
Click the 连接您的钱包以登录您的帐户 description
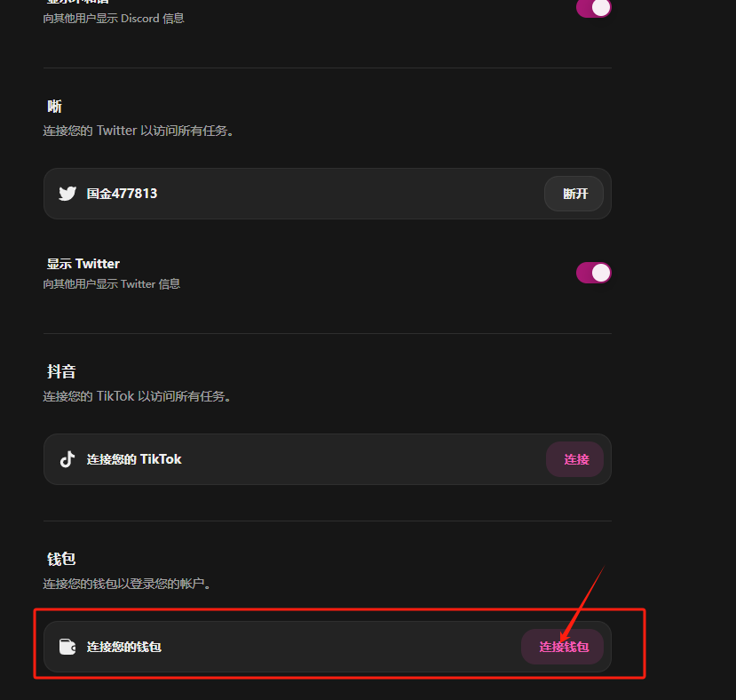tap(127, 584)
